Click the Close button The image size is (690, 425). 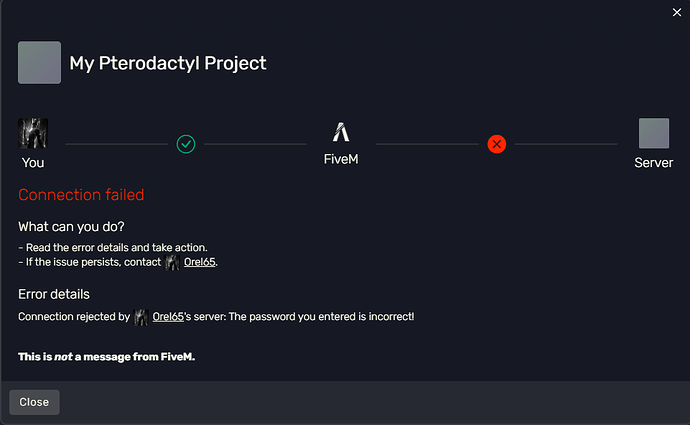(x=34, y=402)
